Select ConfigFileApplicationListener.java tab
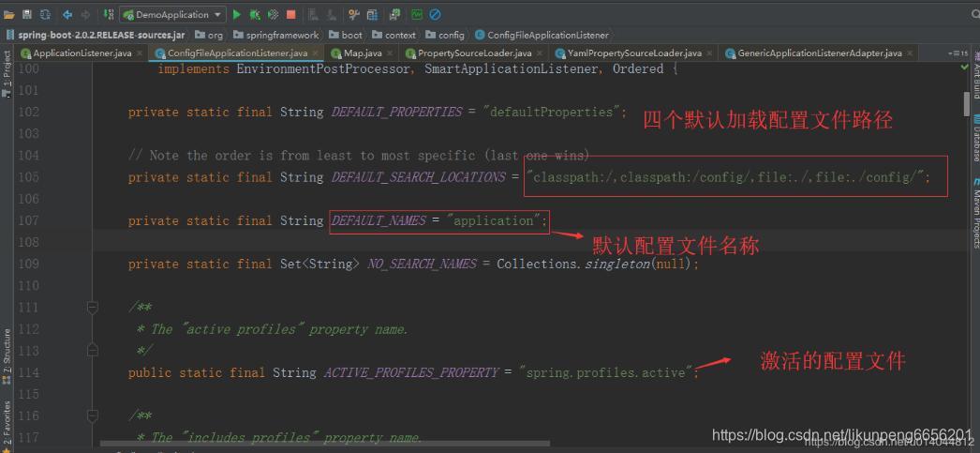980x453 pixels. coord(237,53)
